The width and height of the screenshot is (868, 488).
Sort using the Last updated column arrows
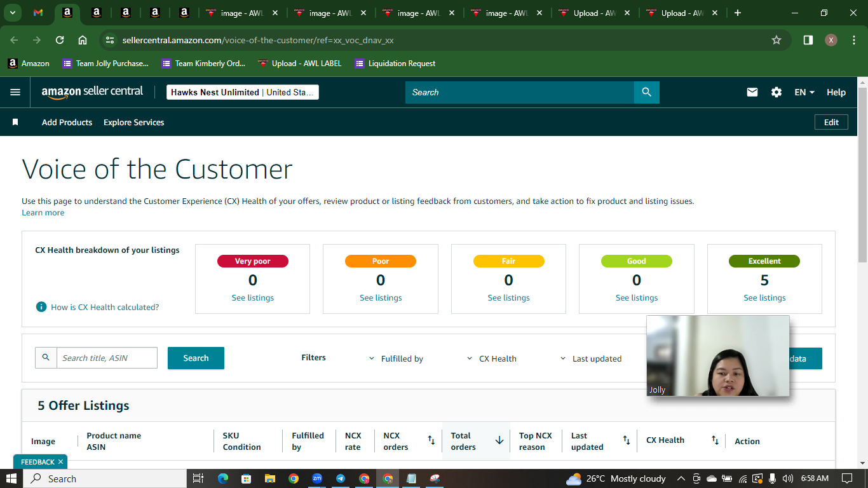point(626,440)
